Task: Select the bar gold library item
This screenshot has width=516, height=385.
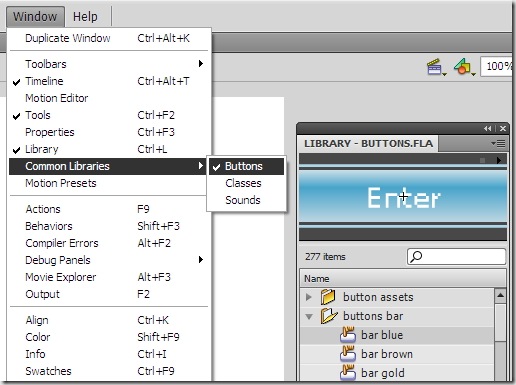Action: pyautogui.click(x=397, y=373)
